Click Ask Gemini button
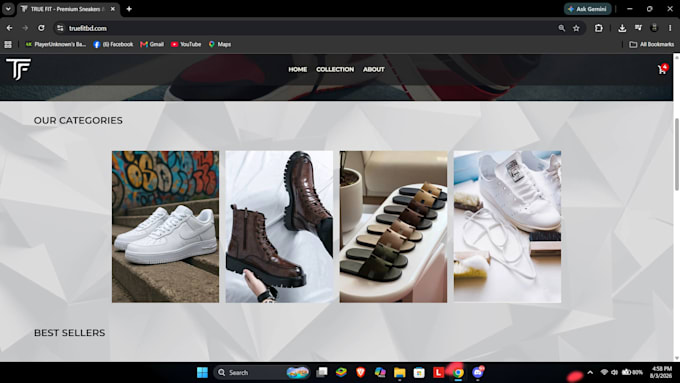 (588, 9)
